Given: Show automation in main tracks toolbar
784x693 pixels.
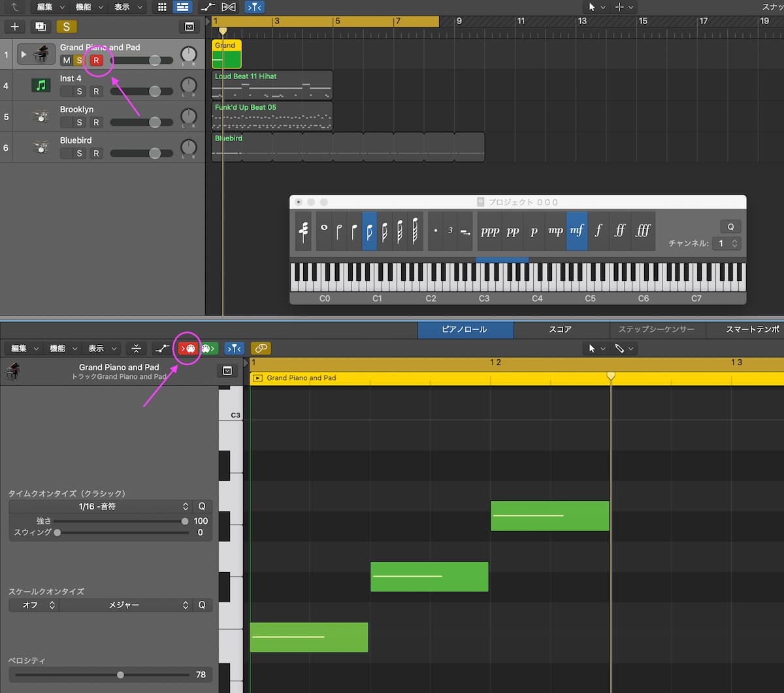Looking at the screenshot, I should coord(208,7).
